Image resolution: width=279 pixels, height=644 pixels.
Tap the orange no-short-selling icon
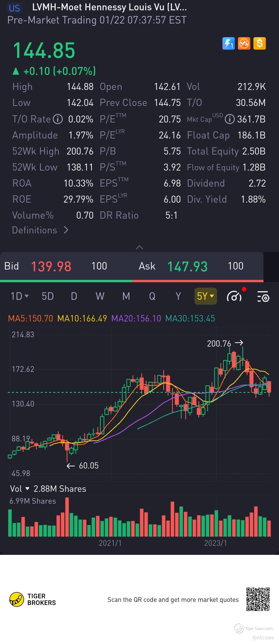(x=244, y=43)
